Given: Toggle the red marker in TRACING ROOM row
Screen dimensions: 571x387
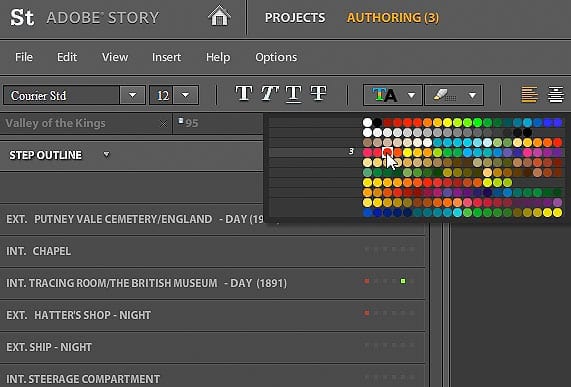Looking at the screenshot, I should (367, 281).
